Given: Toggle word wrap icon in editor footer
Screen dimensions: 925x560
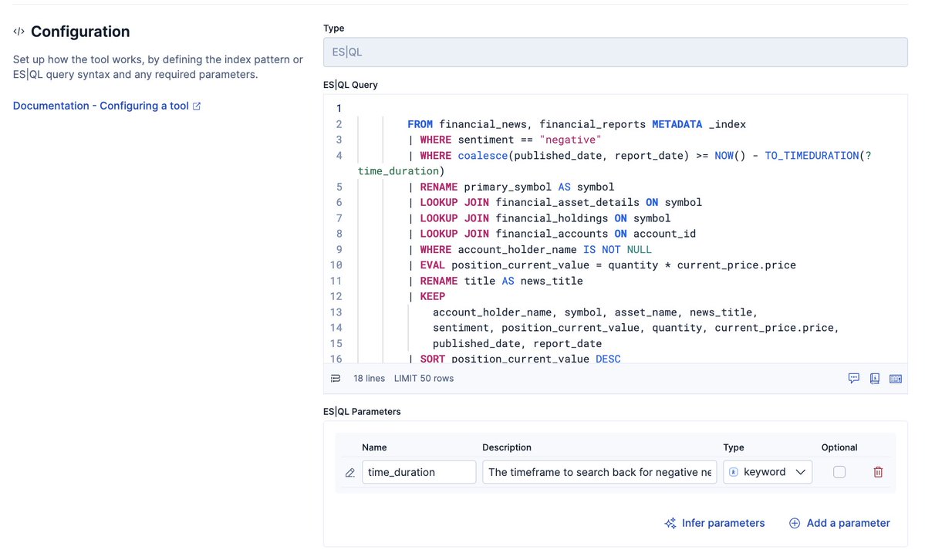Looking at the screenshot, I should pos(336,378).
